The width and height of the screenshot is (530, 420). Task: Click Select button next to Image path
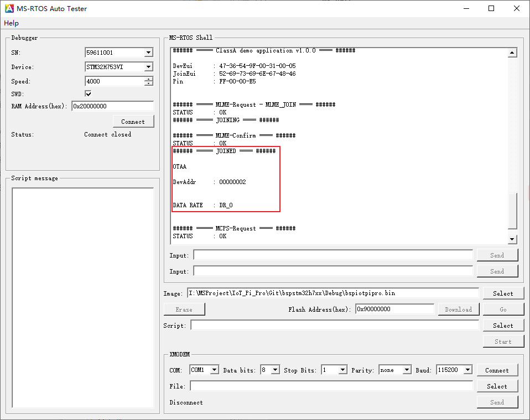pyautogui.click(x=502, y=293)
